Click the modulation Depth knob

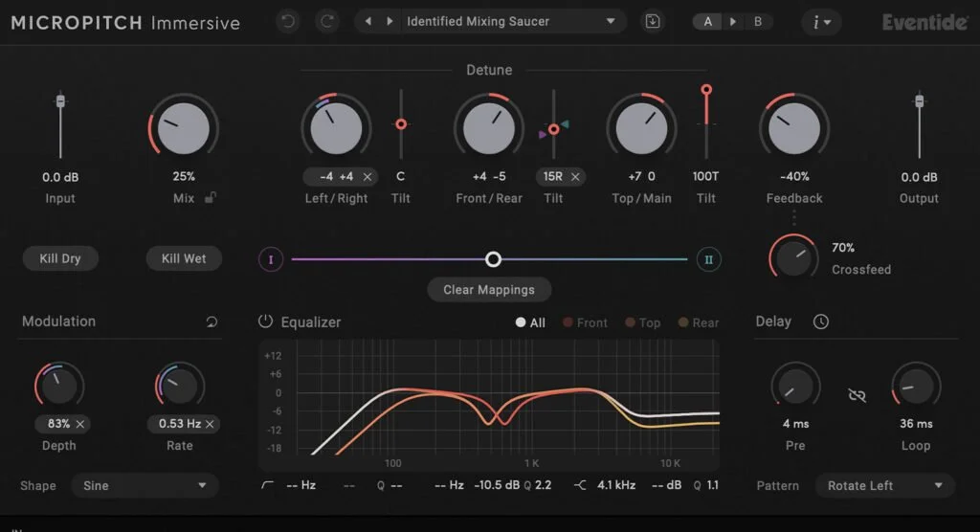point(58,387)
